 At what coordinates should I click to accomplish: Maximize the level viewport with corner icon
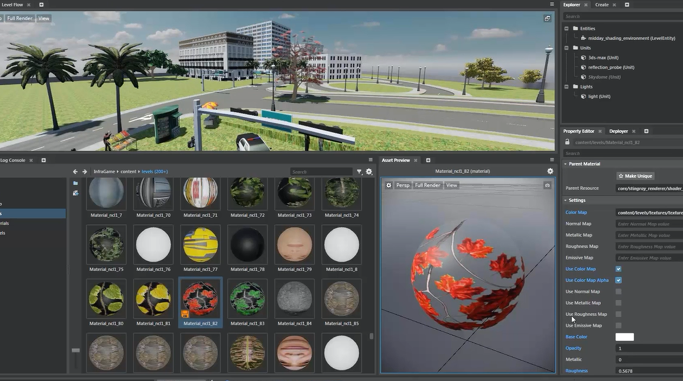click(547, 18)
